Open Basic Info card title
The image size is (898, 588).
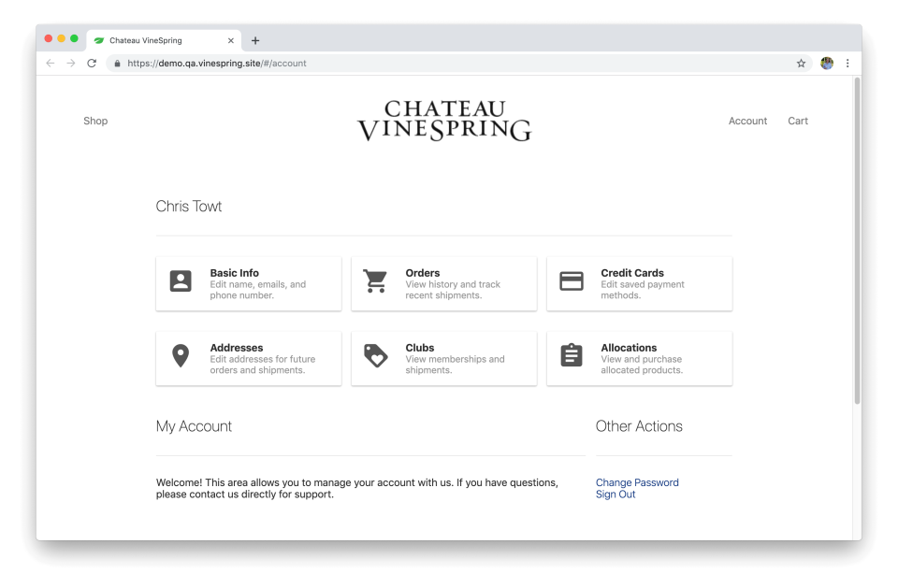234,273
